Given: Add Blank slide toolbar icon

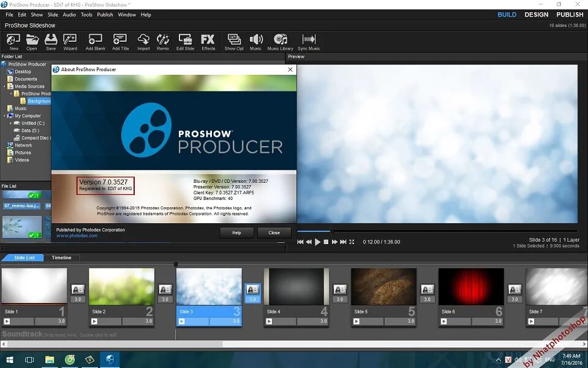Looking at the screenshot, I should pyautogui.click(x=96, y=42).
